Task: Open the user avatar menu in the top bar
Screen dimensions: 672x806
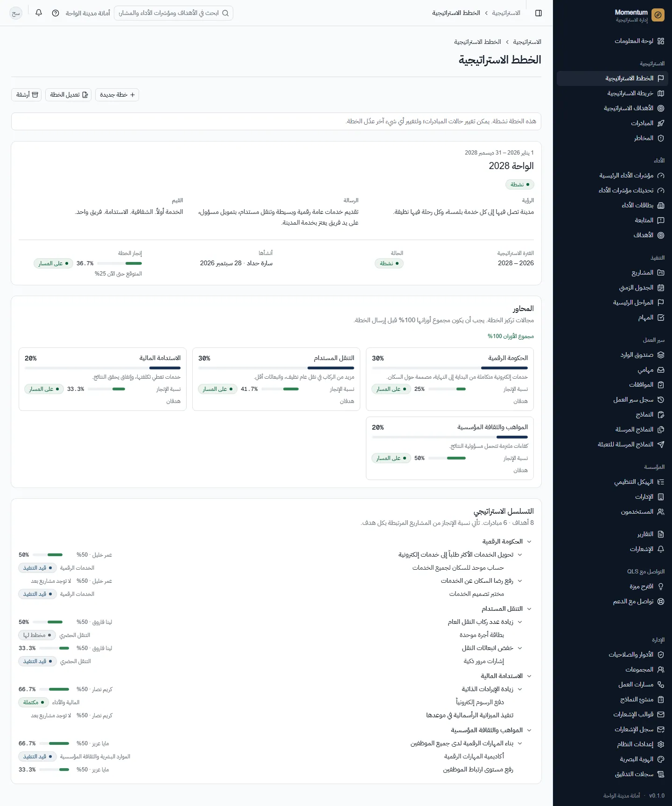Action: click(x=16, y=13)
